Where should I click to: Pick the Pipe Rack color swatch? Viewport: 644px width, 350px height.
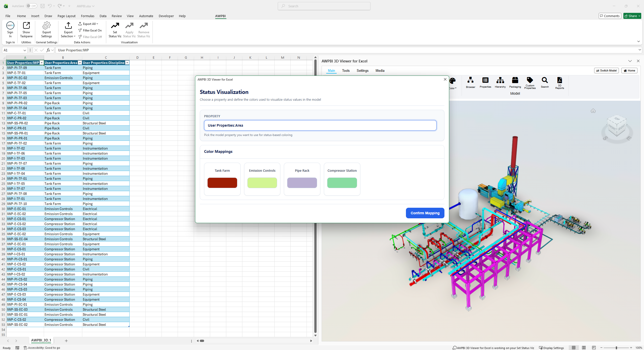pyautogui.click(x=302, y=183)
